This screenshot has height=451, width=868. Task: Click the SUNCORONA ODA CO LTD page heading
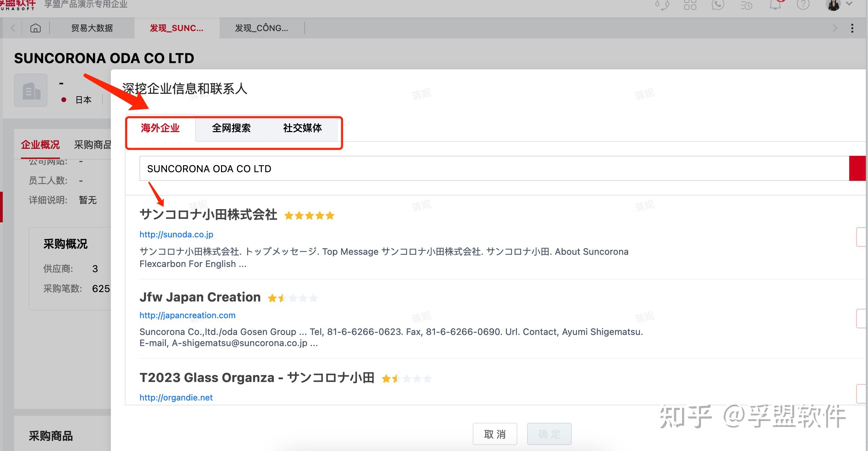[104, 58]
